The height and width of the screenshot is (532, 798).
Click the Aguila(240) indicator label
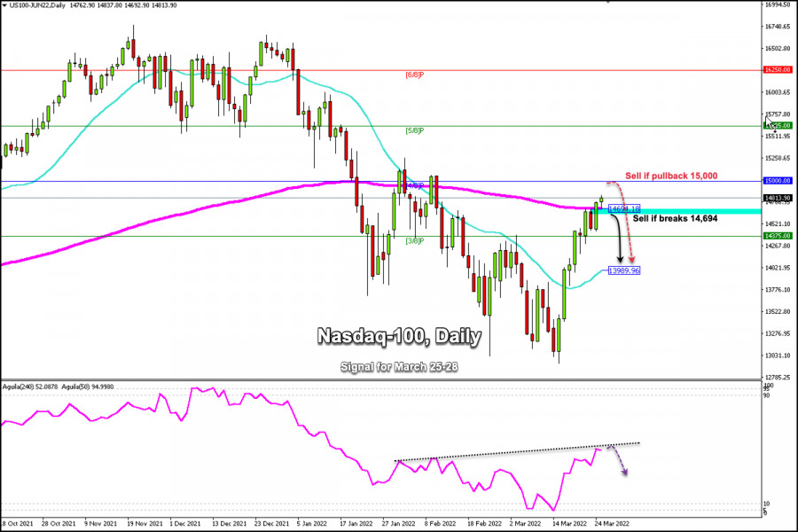(x=30, y=387)
